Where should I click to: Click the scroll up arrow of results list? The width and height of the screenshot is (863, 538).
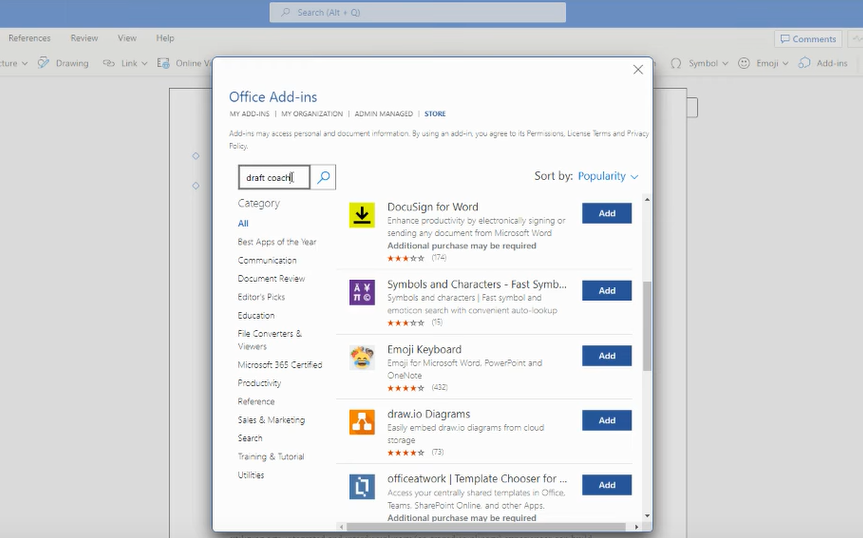647,199
